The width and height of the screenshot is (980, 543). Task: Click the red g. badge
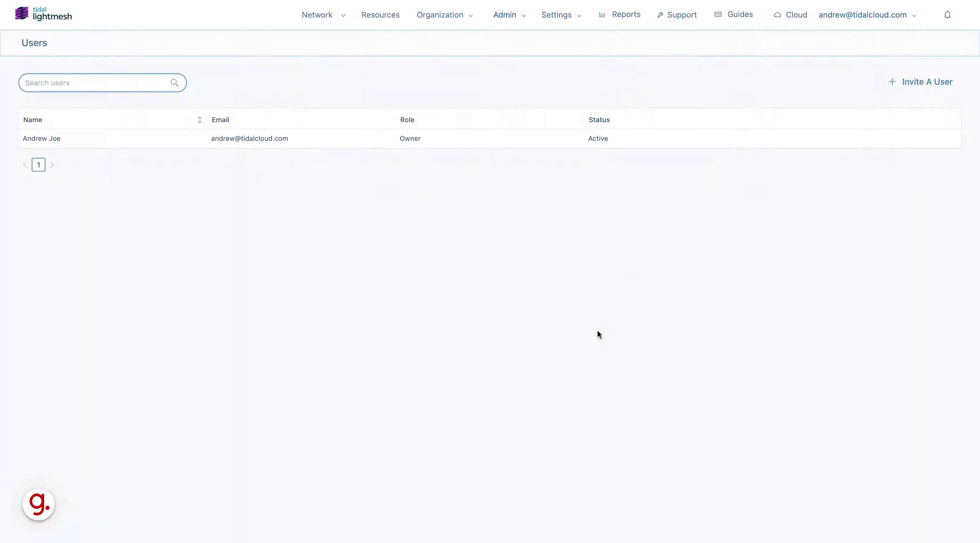[x=39, y=504]
